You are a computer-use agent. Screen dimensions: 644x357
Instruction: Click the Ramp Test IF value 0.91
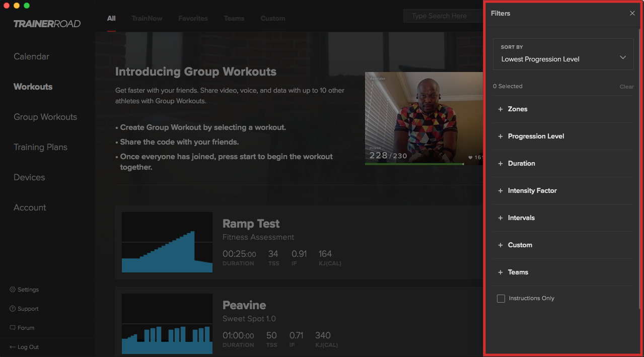point(299,254)
